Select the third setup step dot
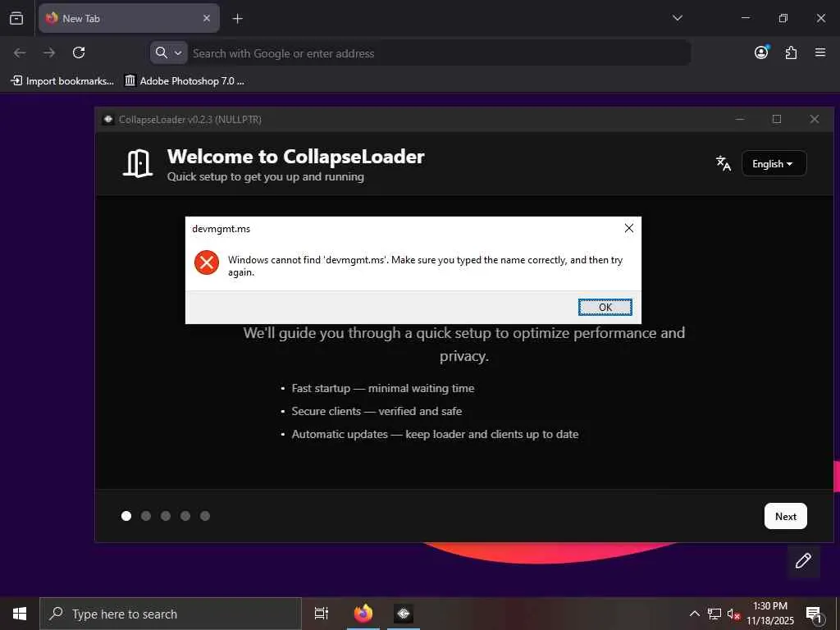Image resolution: width=840 pixels, height=630 pixels. 166,516
